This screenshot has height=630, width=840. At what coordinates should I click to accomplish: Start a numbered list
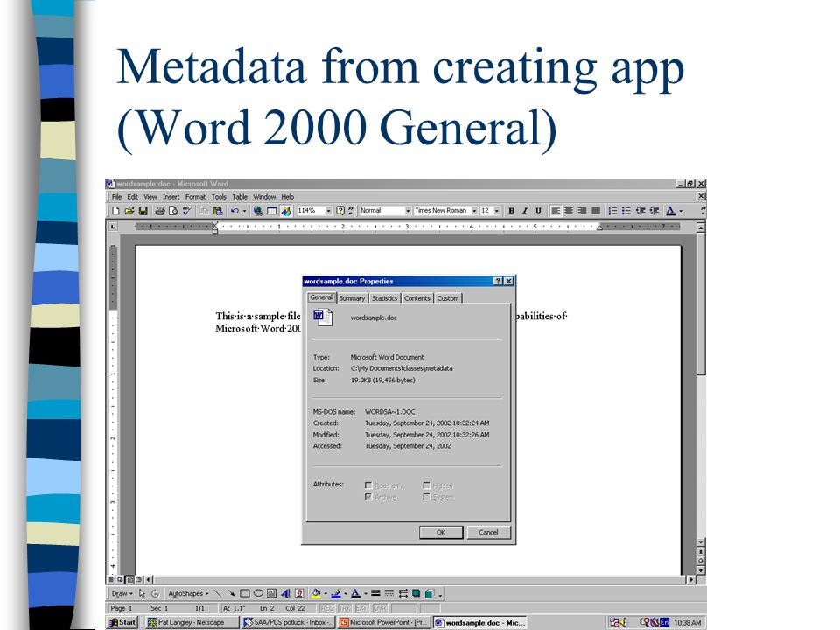coord(612,211)
